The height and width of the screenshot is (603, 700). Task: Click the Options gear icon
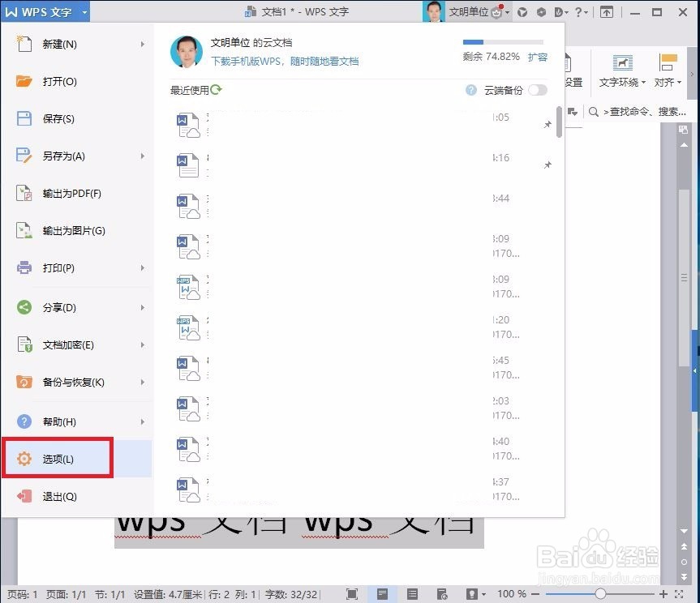point(24,459)
